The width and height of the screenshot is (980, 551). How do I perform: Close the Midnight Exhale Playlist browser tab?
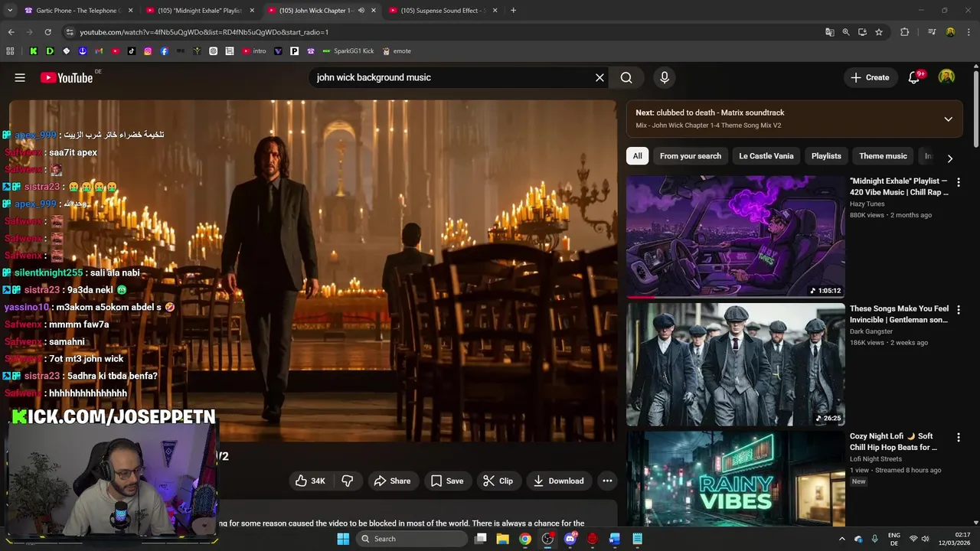pyautogui.click(x=252, y=11)
